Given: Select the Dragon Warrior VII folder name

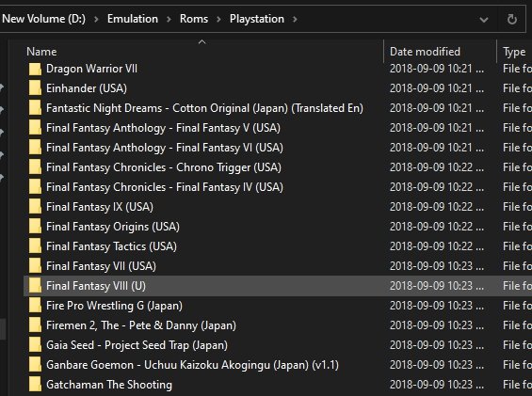Looking at the screenshot, I should coord(91,69).
